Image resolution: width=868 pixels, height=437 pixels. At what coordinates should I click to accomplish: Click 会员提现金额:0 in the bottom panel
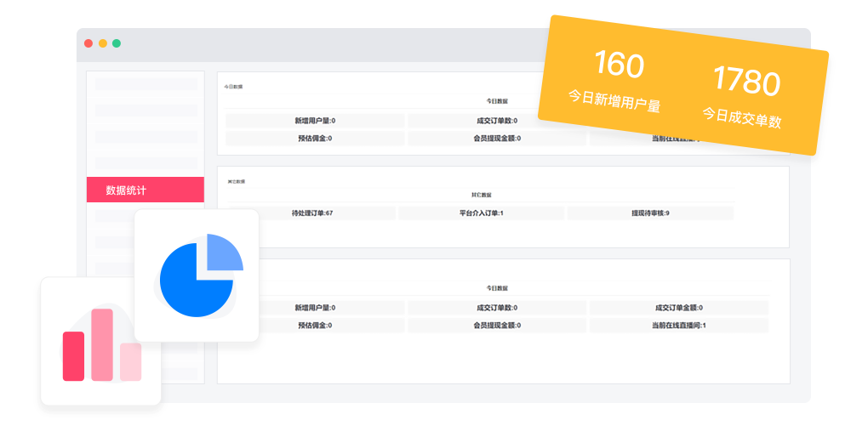pos(496,326)
